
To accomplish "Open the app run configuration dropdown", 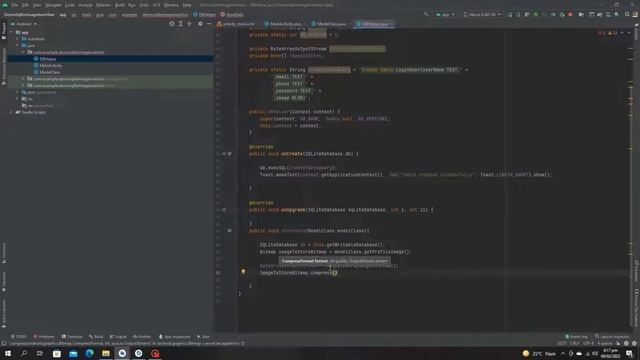I will pos(445,14).
